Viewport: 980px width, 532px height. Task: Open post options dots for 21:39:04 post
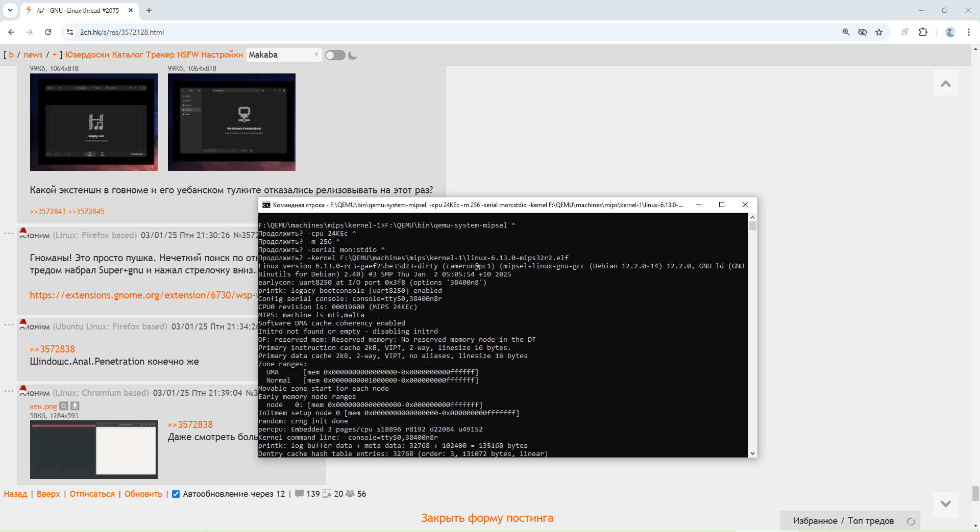pyautogui.click(x=9, y=391)
